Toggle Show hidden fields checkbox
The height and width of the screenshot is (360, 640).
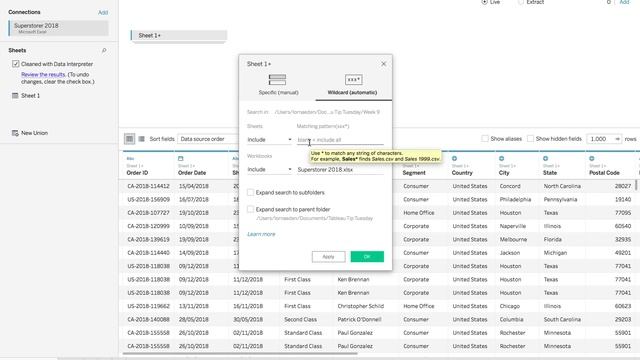[x=530, y=139]
